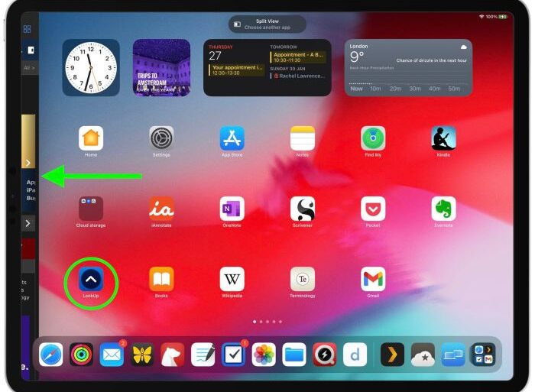Screen dimensions: 535x392
Task: Tap chevron on gold banner in left-edge app
Action: 28,163
